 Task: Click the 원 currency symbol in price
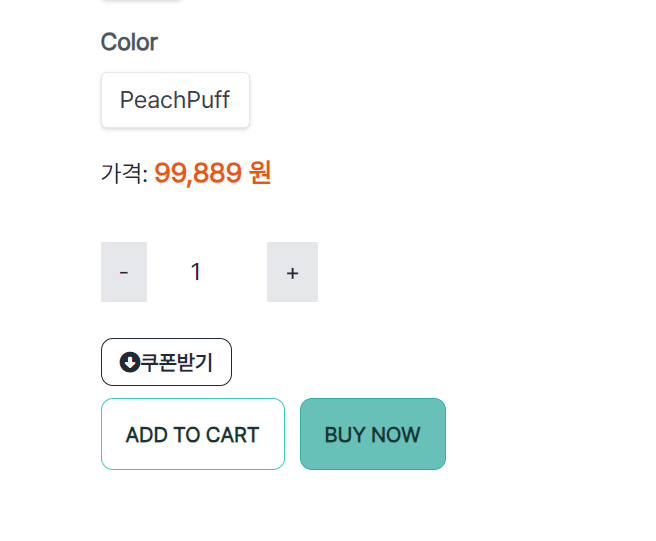tap(260, 172)
